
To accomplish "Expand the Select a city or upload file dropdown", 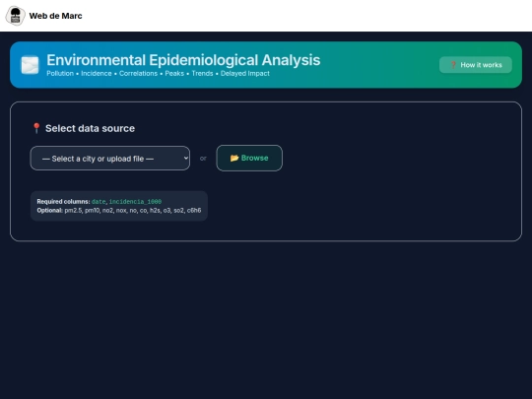I will click(110, 158).
